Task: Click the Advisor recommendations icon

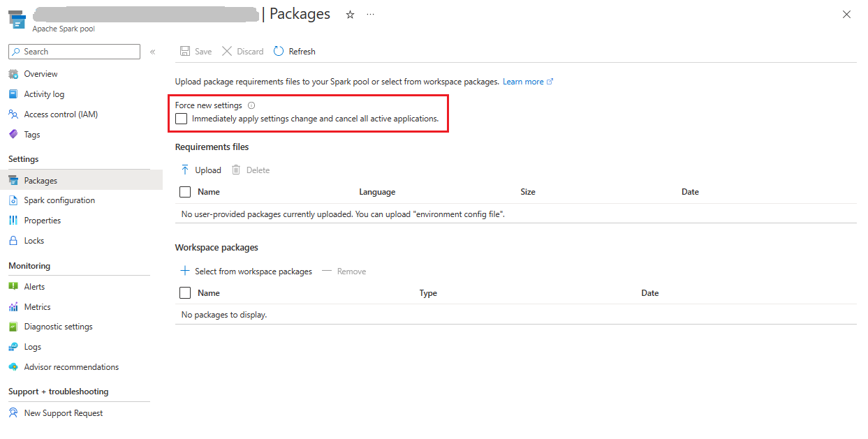Action: [x=13, y=367]
